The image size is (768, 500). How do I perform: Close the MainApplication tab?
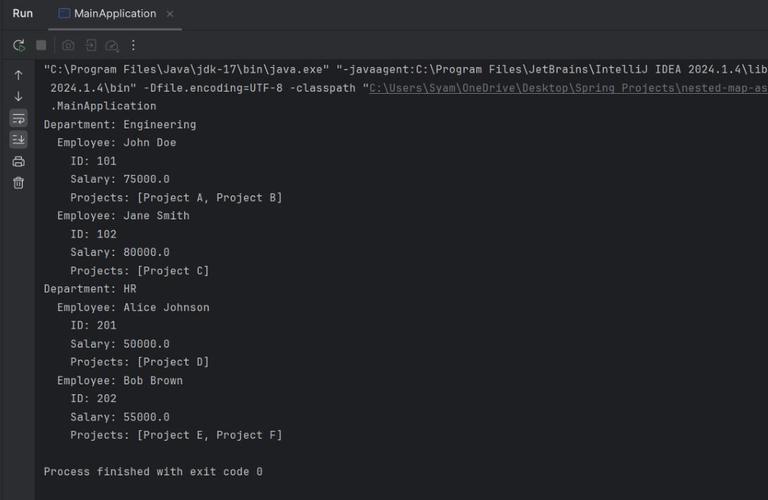(x=170, y=14)
